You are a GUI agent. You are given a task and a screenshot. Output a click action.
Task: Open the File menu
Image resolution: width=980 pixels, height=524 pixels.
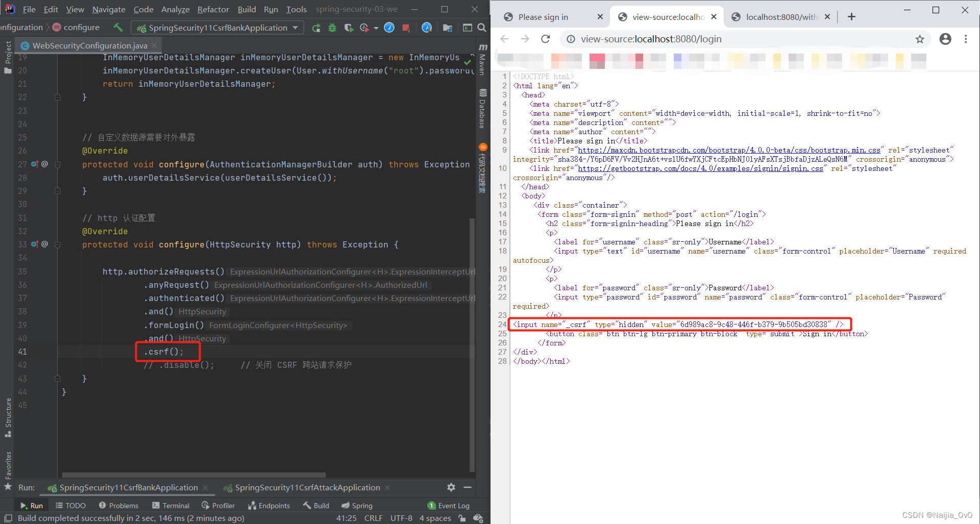click(x=29, y=9)
